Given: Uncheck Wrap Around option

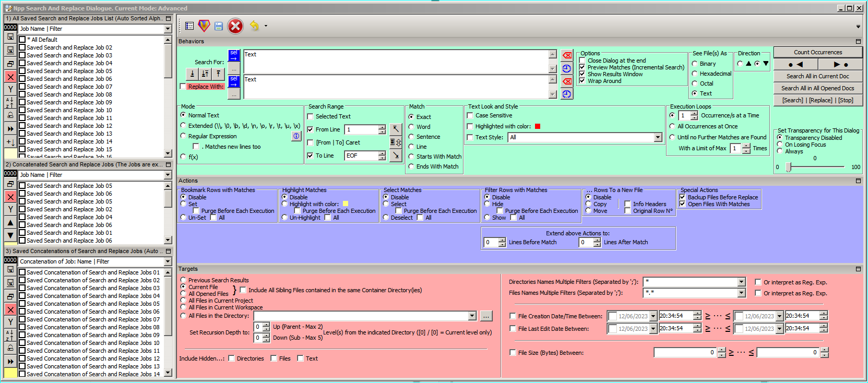Looking at the screenshot, I should click(x=582, y=81).
